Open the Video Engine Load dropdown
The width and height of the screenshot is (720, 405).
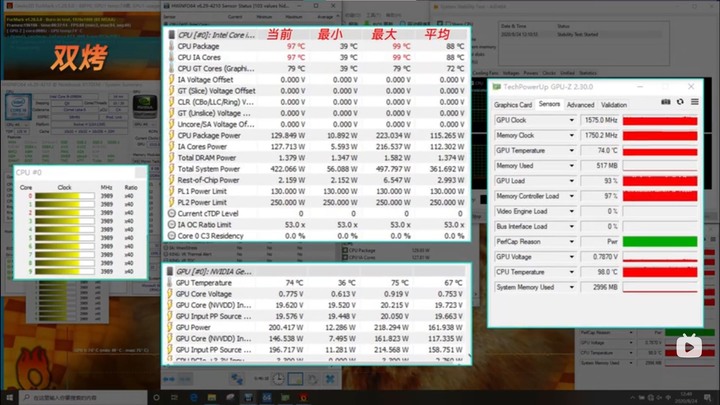(x=571, y=211)
